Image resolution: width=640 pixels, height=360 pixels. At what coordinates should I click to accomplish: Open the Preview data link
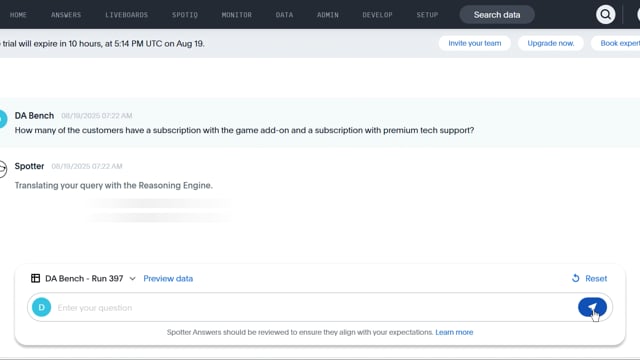[x=168, y=278]
